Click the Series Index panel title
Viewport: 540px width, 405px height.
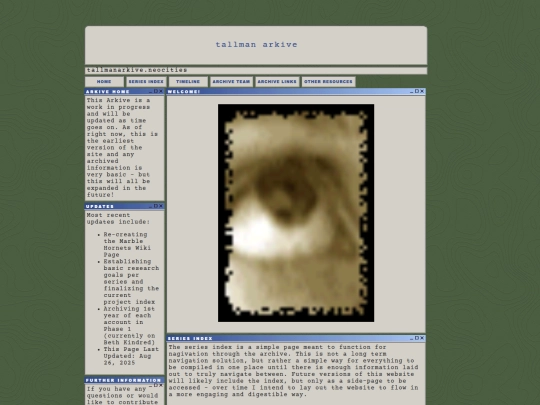[190, 339]
